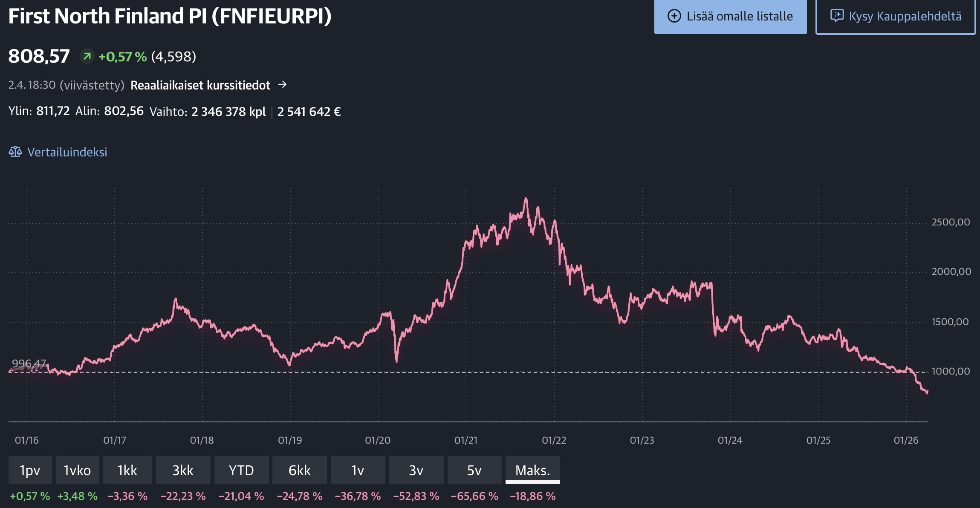The image size is (980, 508).
Task: Click the Maks. range tab
Action: [x=532, y=470]
